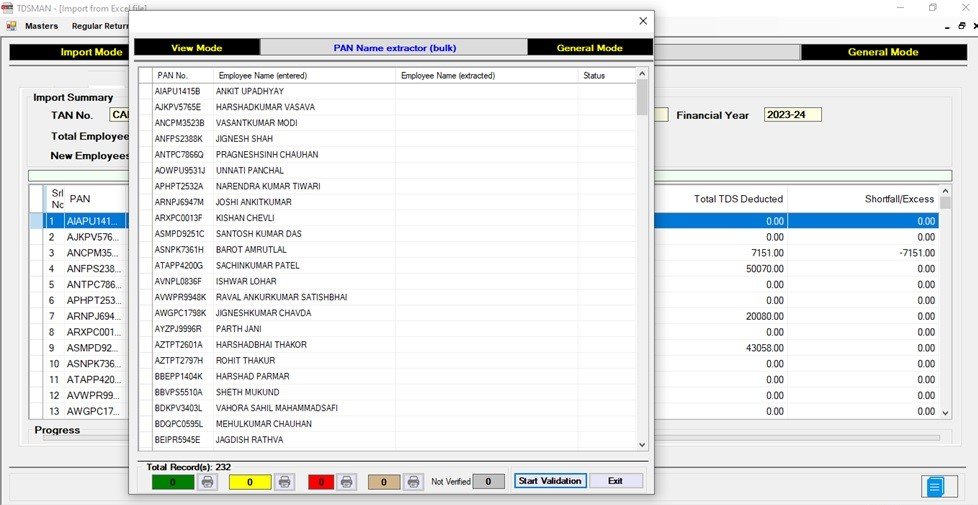Click the main table scroll down arrow
This screenshot has width=978, height=505.
coord(946,413)
